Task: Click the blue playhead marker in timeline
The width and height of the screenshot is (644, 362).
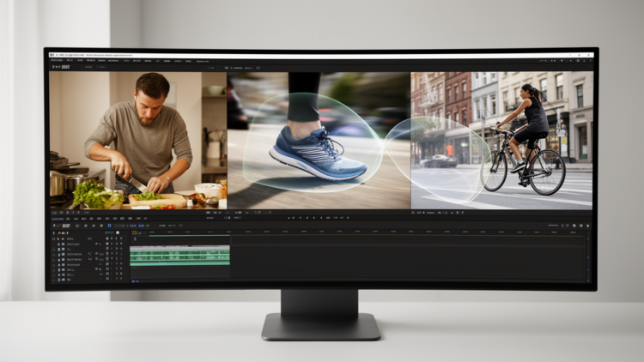Action: click(135, 239)
